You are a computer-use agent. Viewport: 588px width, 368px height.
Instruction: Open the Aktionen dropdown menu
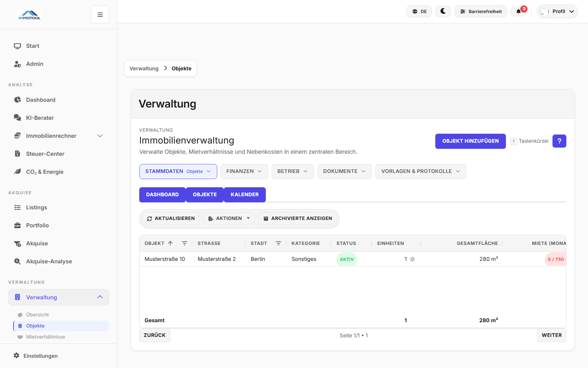click(x=229, y=218)
